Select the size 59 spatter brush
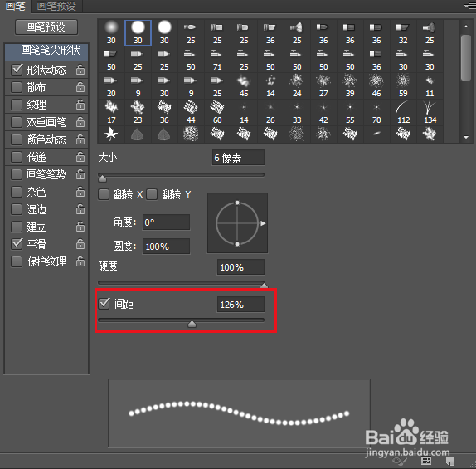This screenshot has height=469, width=476. (x=403, y=86)
